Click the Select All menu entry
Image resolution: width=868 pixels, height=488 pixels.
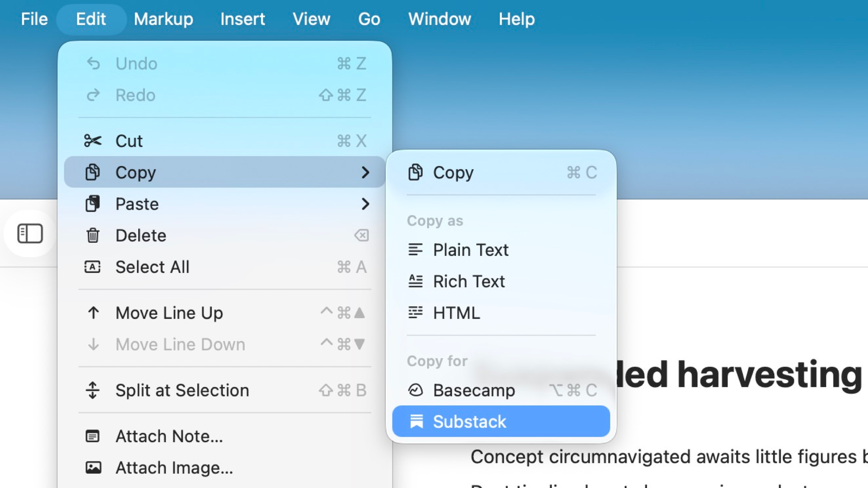(153, 267)
